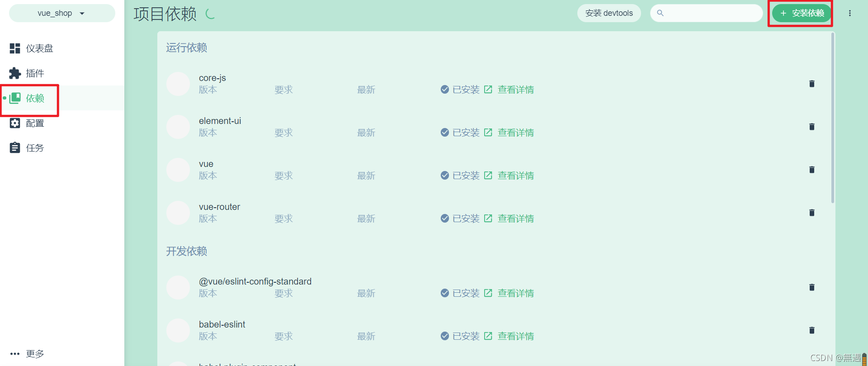Expand the 更多 more menu
This screenshot has height=366, width=868.
coord(62,354)
